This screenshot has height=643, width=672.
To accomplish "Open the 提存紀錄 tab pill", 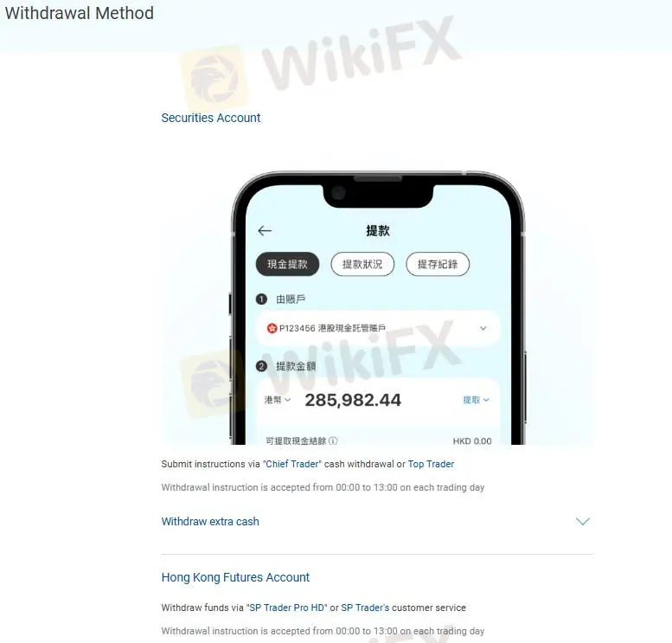I will pos(438,264).
